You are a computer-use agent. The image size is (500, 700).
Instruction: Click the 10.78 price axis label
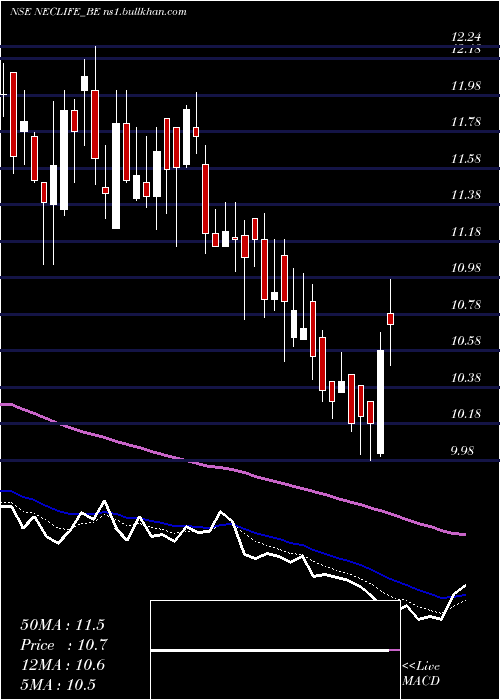click(466, 305)
